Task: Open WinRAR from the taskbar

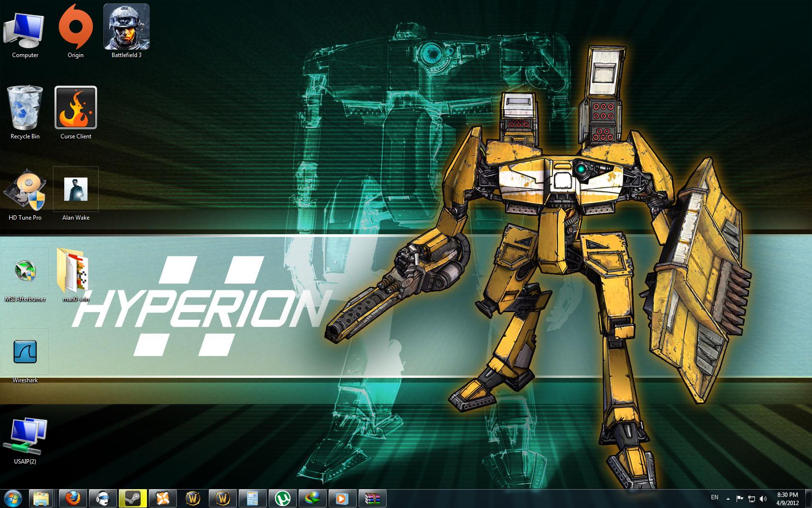Action: (372, 498)
